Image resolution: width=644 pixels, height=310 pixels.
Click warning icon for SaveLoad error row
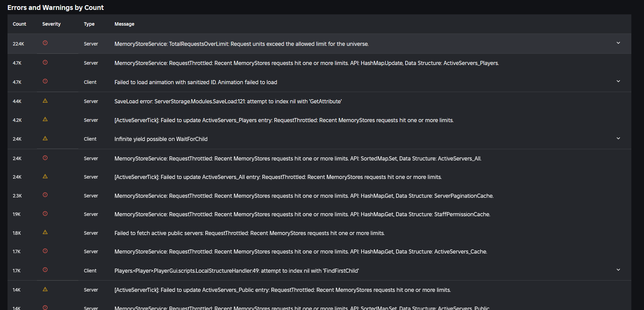[45, 101]
